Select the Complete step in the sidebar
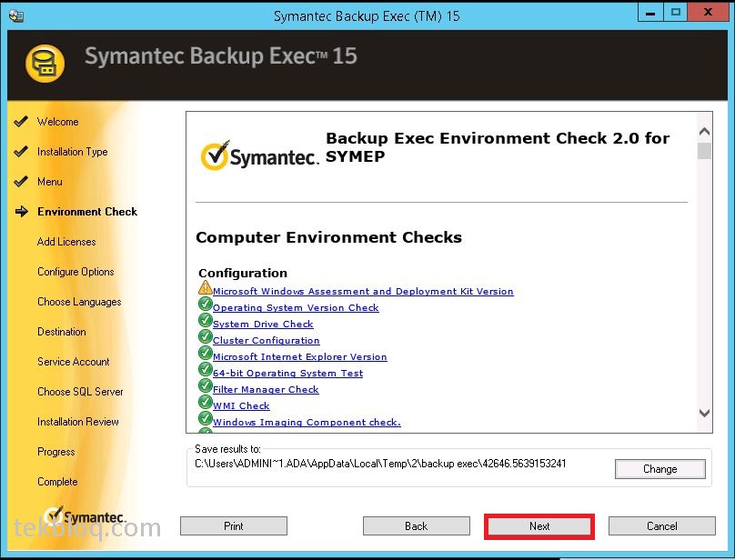735x560 pixels. tap(57, 482)
